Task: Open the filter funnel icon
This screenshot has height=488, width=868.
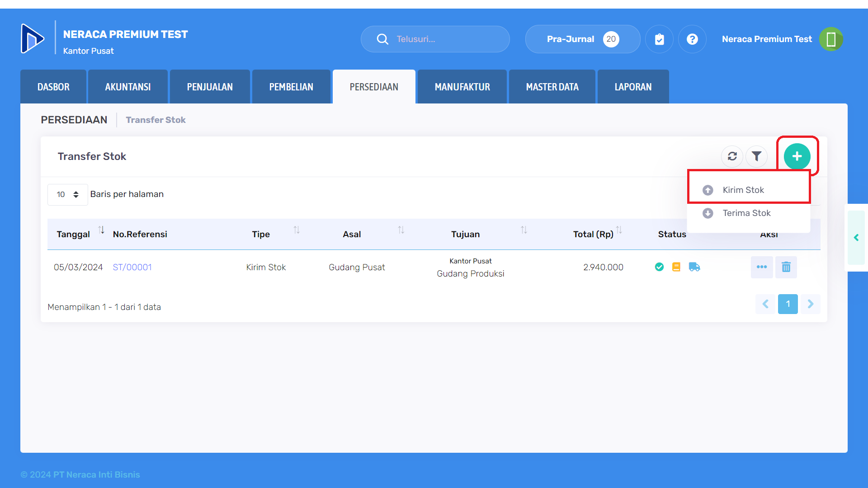Action: 756,156
